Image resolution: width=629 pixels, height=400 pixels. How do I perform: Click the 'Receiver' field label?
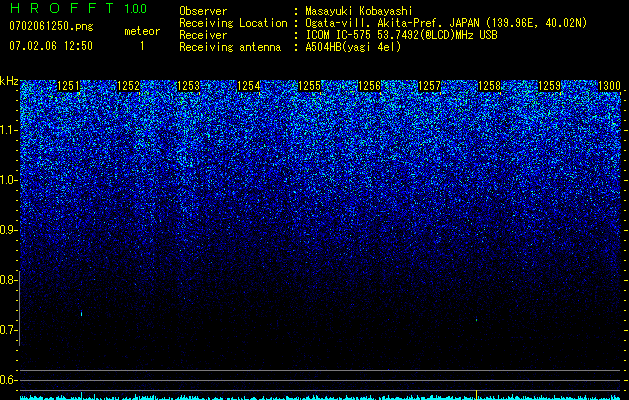click(x=203, y=35)
